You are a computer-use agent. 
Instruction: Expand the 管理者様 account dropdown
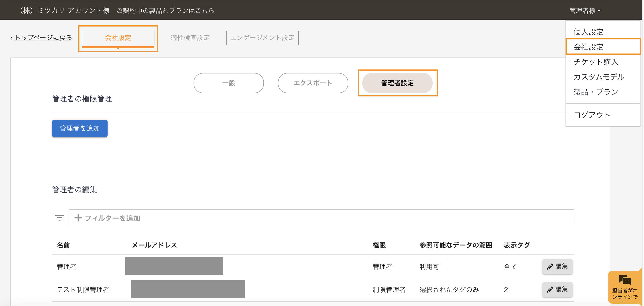click(585, 11)
